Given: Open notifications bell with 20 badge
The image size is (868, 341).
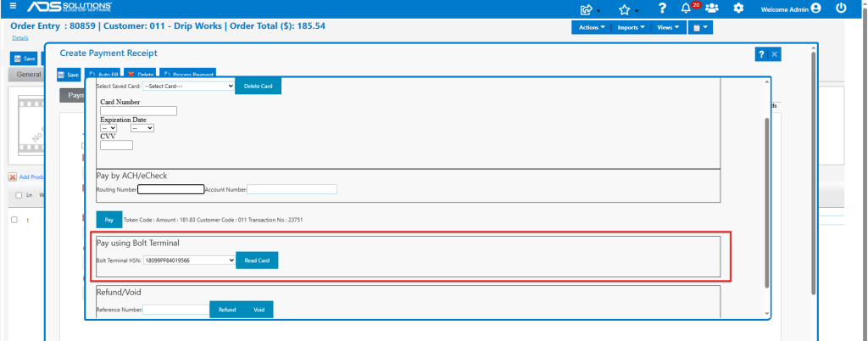Looking at the screenshot, I should (687, 8).
